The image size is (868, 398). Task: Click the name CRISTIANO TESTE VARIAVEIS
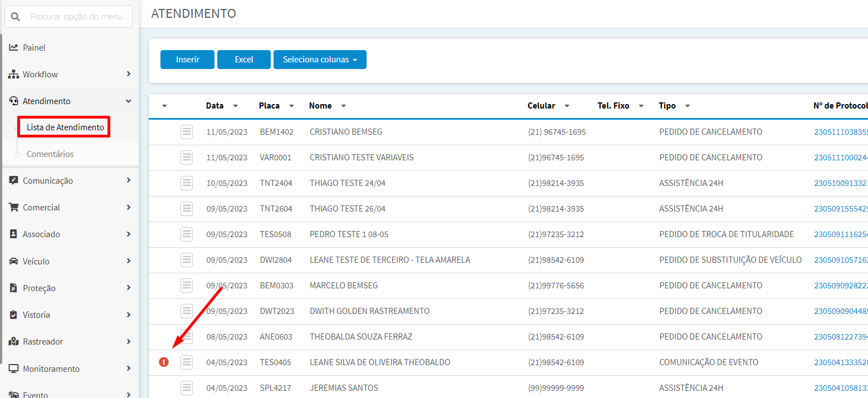pos(362,158)
